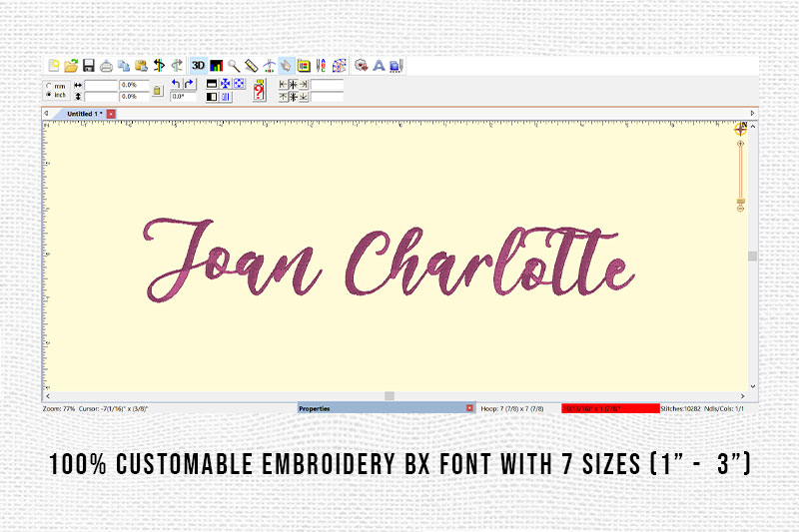Viewport: 799px width, 532px height.
Task: Click the heart download library icon
Action: 362,66
